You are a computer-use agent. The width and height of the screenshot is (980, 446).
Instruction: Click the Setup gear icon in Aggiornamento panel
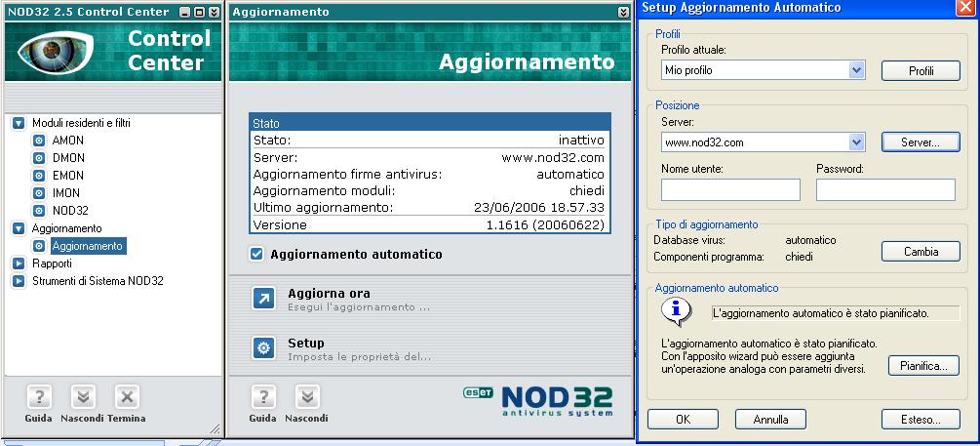point(263,347)
